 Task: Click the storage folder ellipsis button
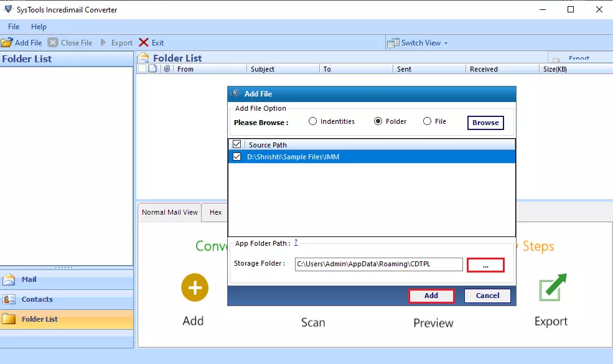click(x=485, y=265)
